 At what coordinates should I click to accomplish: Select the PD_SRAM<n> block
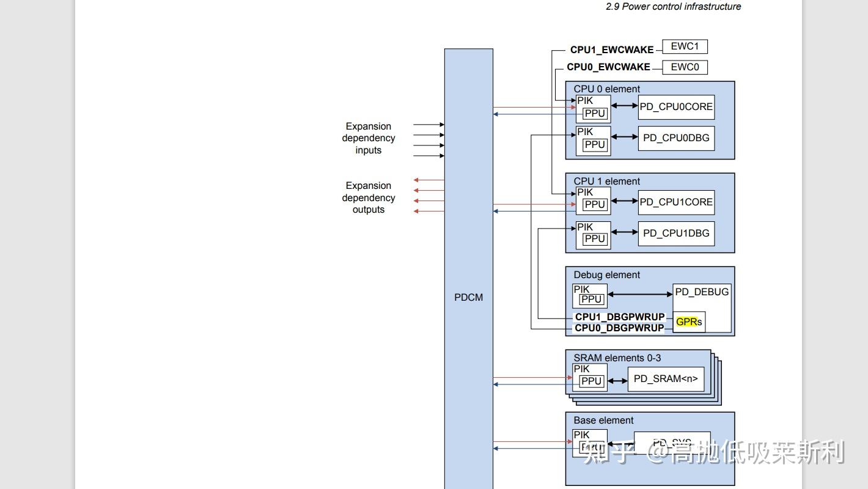point(666,379)
